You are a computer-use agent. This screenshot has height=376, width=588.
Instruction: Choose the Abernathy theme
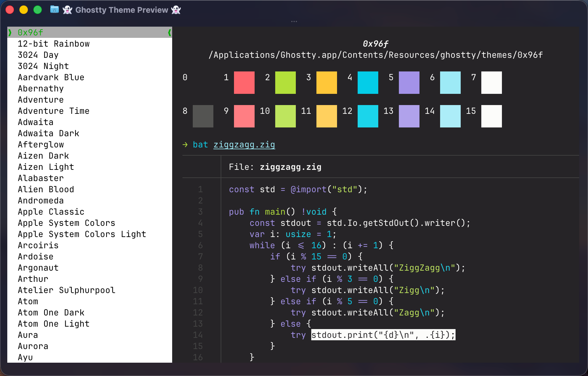click(x=90, y=88)
